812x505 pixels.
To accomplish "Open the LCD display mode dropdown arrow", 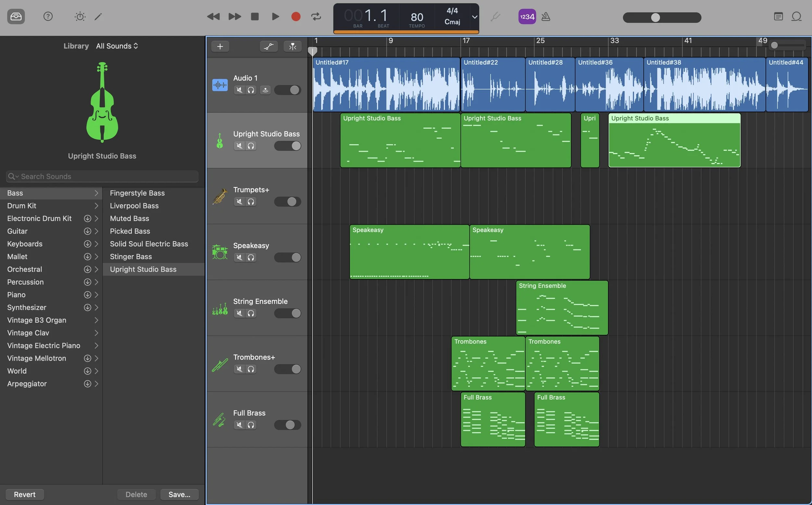I will tap(474, 17).
